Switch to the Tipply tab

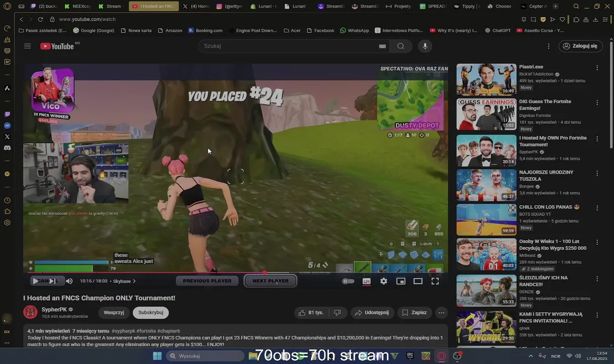pos(467,7)
